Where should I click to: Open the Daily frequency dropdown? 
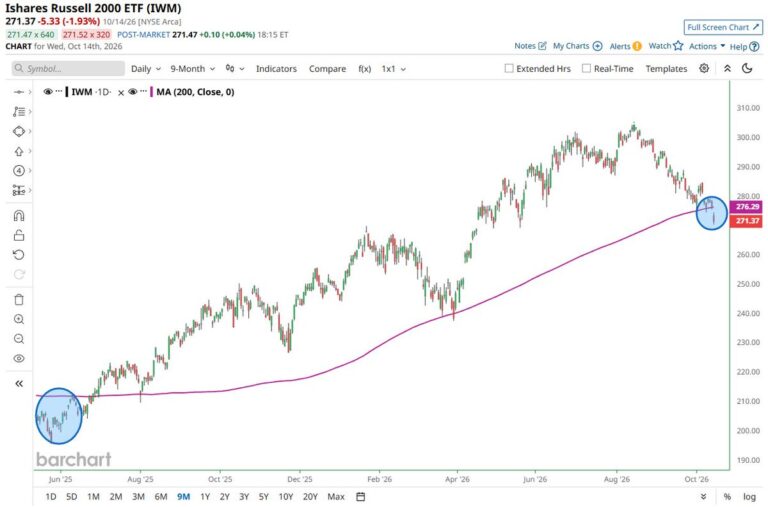coord(145,69)
